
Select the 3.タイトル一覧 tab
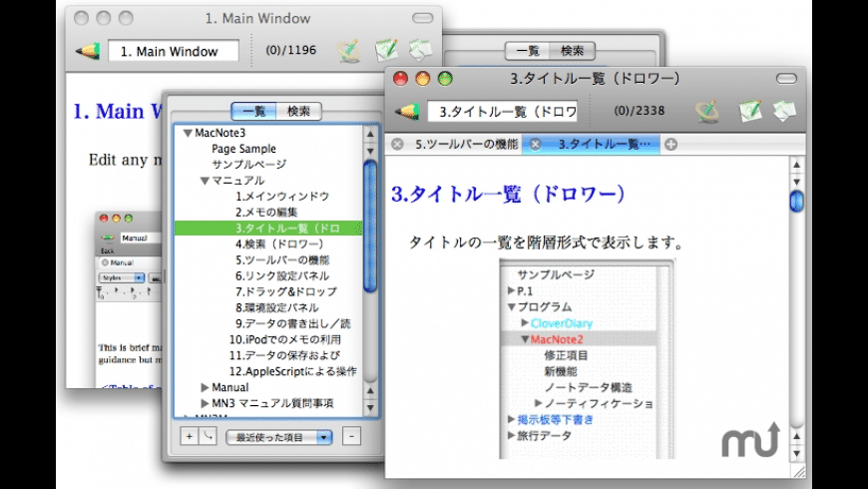[592, 145]
